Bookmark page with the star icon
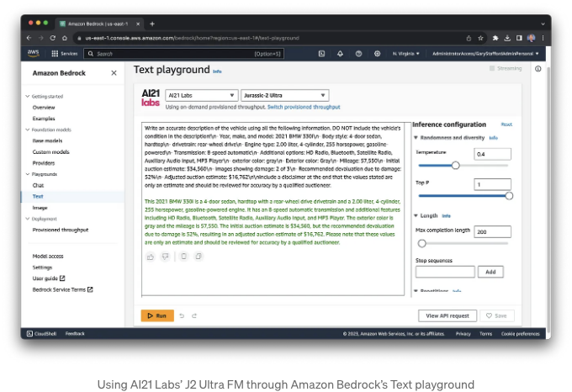Screen dimensions: 572x392 (480, 38)
